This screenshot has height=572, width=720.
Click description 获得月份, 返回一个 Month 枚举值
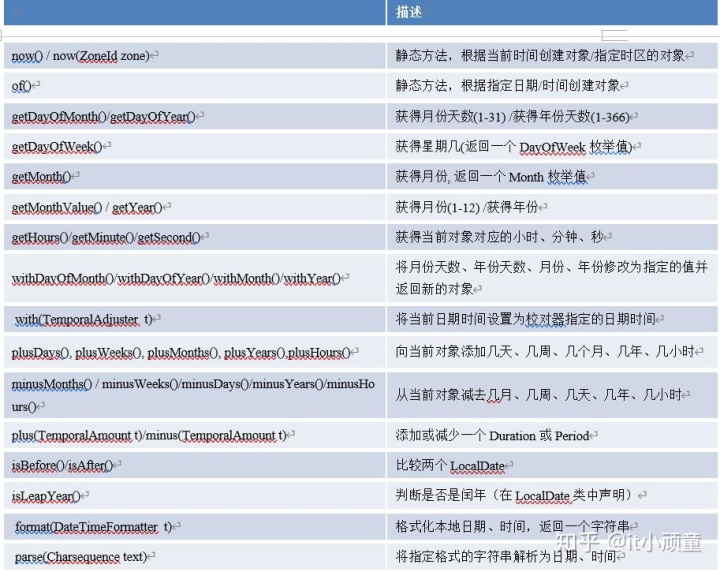click(552, 177)
